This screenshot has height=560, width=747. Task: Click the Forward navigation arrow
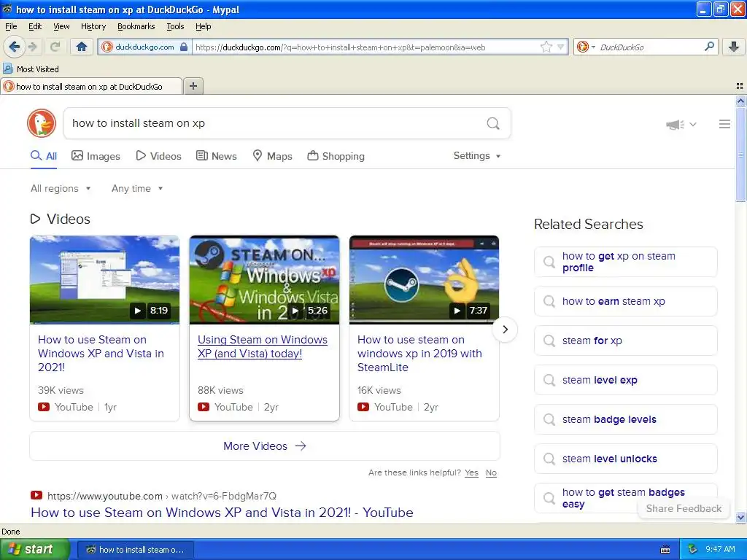32,47
